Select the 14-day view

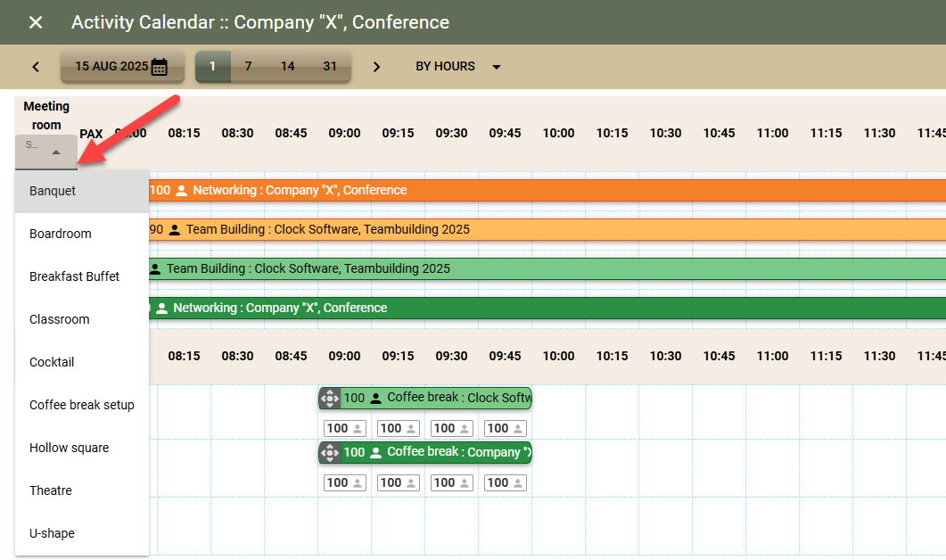click(x=288, y=66)
